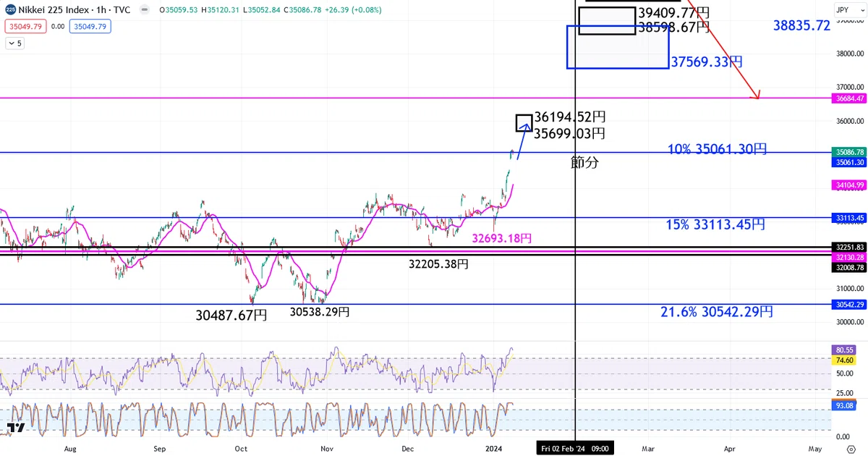Select the 32205.38円 low label
This screenshot has width=868, height=456.
click(438, 264)
